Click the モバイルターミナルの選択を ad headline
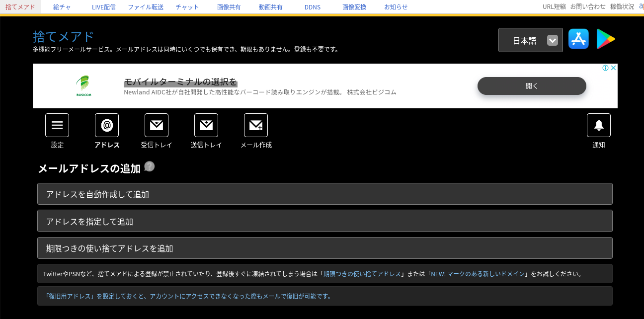The height and width of the screenshot is (319, 644). (x=180, y=82)
